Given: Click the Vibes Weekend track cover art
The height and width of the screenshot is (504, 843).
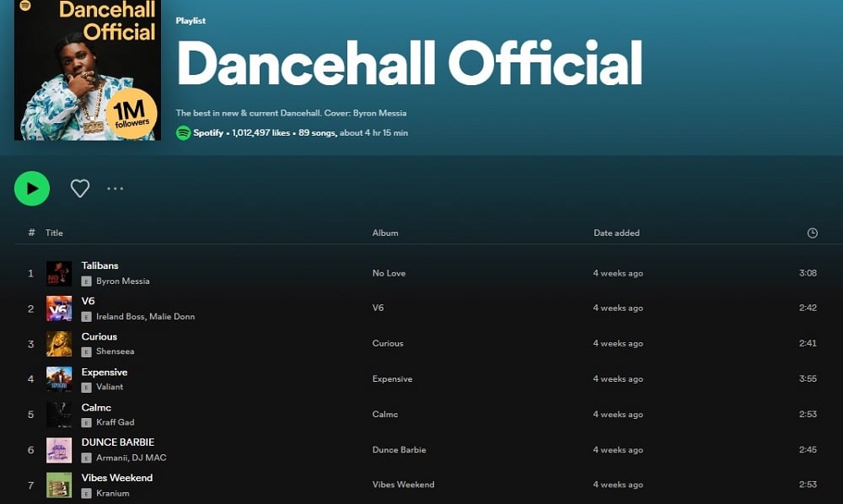Looking at the screenshot, I should point(59,485).
